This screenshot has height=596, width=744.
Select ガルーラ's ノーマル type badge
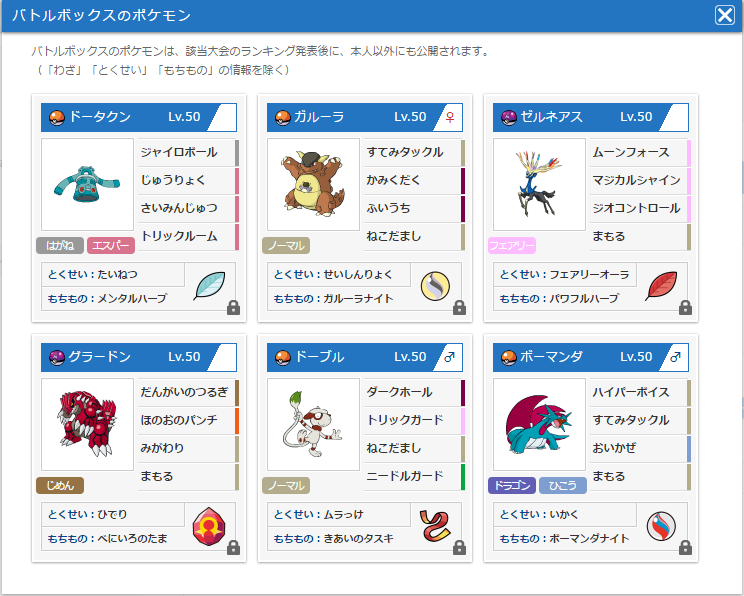point(286,245)
